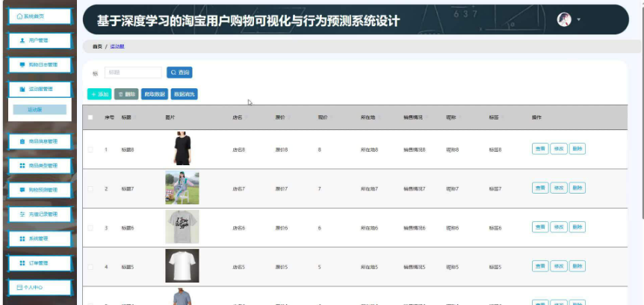Image resolution: width=644 pixels, height=305 pixels.
Task: Sort by the 店名 column header
Action: 240,117
